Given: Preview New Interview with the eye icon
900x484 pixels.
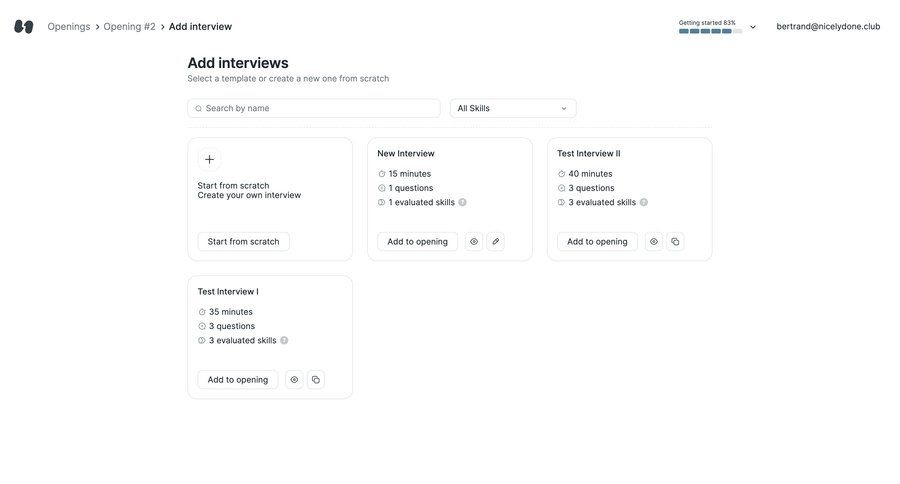Looking at the screenshot, I should tap(474, 242).
